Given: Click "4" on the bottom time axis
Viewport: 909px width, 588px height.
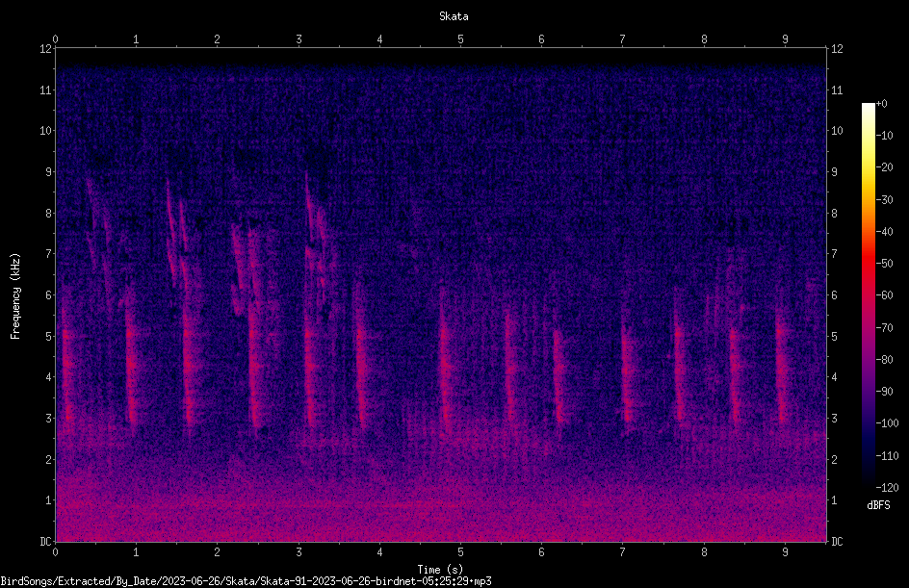Looking at the screenshot, I should coord(379,552).
